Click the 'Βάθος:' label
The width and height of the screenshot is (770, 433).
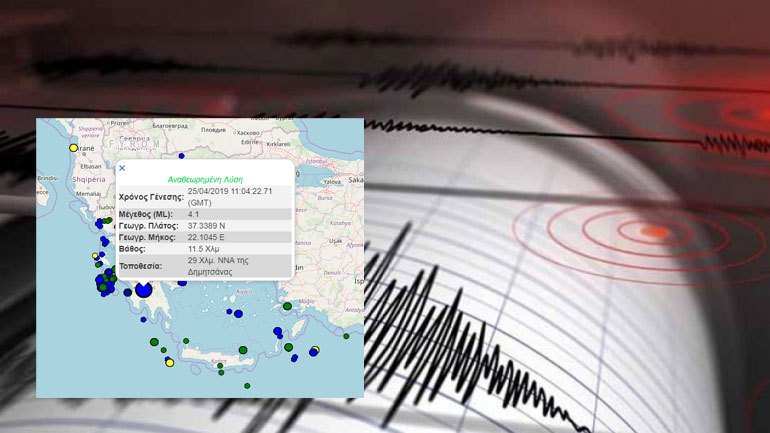[x=132, y=249]
